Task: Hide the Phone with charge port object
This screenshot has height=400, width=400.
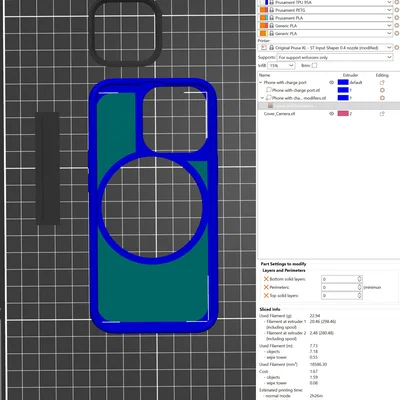Action: click(331, 82)
